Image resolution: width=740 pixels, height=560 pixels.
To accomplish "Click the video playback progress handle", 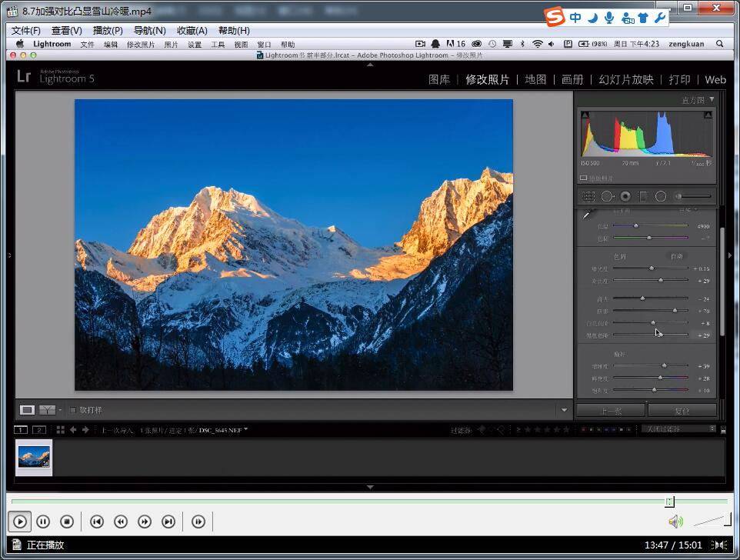I will pyautogui.click(x=670, y=502).
